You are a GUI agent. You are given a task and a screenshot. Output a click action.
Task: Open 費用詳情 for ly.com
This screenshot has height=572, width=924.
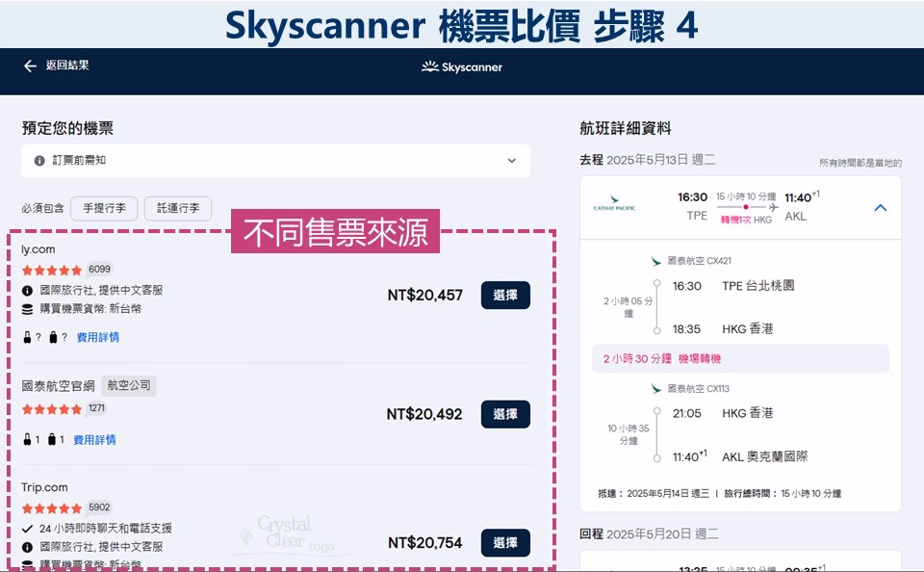tap(98, 337)
